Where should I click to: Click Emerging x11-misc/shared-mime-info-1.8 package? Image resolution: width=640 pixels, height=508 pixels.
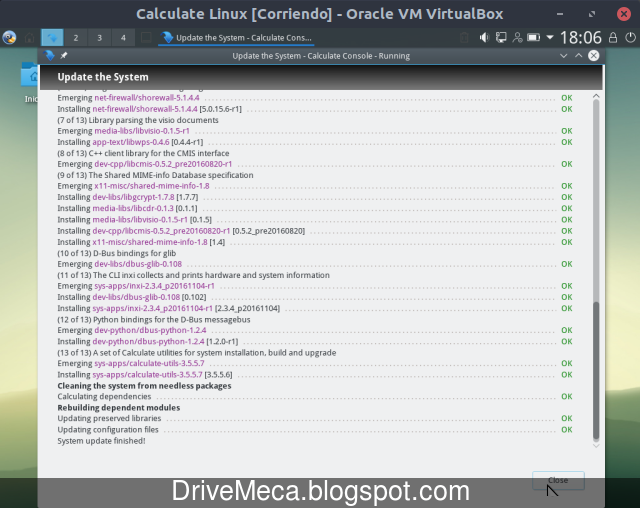(152, 186)
